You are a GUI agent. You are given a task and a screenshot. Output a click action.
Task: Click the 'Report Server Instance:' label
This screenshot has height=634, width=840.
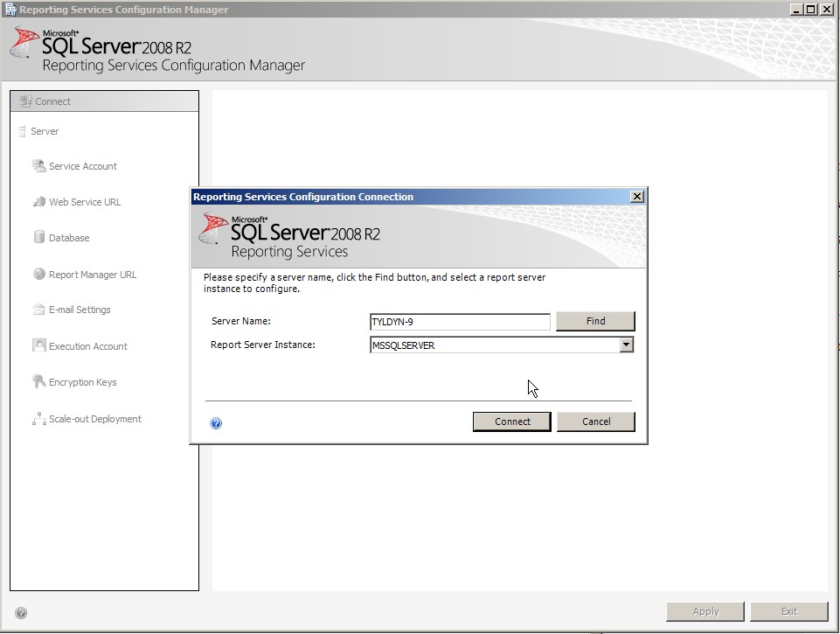point(263,345)
